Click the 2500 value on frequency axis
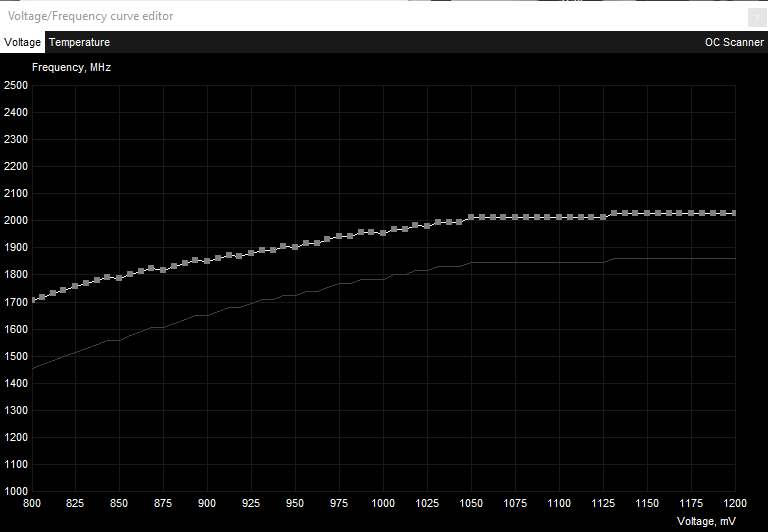The image size is (768, 532). point(16,85)
